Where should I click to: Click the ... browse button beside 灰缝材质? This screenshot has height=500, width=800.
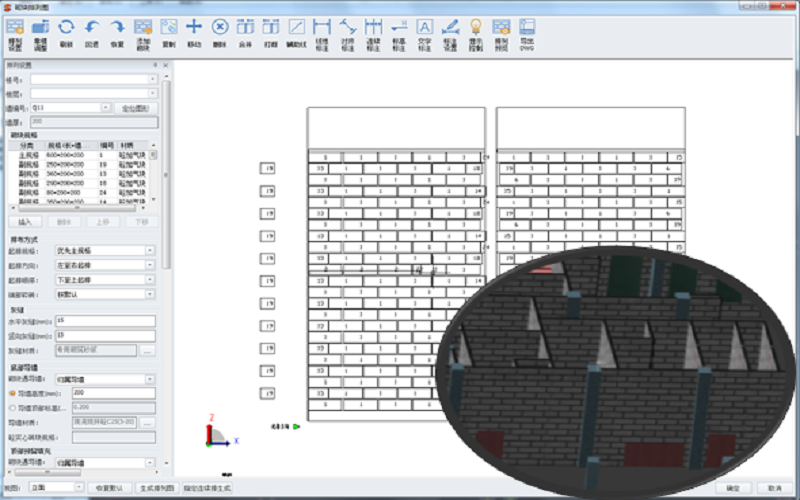[x=147, y=351]
